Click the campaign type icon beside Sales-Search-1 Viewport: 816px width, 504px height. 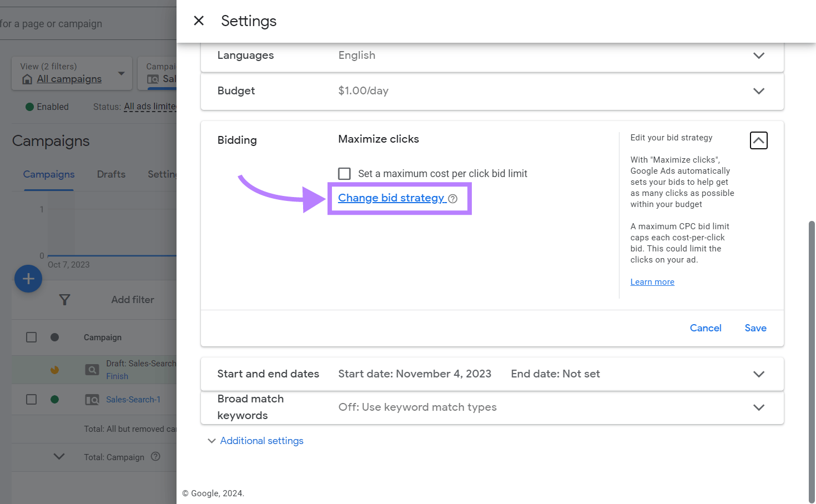coord(92,399)
